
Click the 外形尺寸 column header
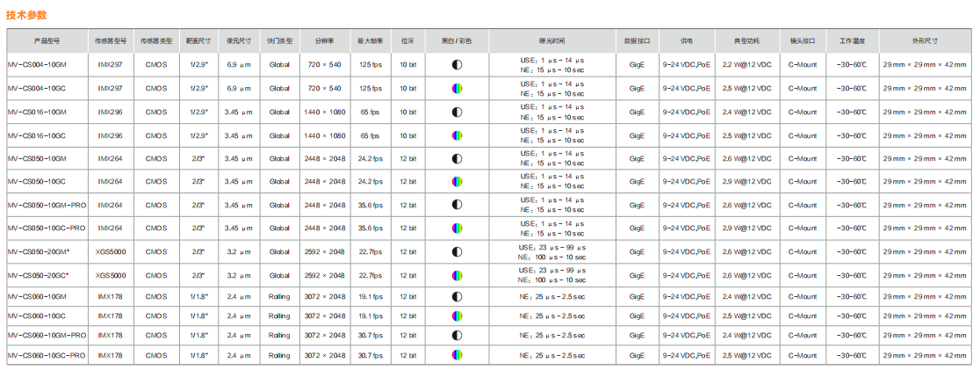click(x=924, y=41)
